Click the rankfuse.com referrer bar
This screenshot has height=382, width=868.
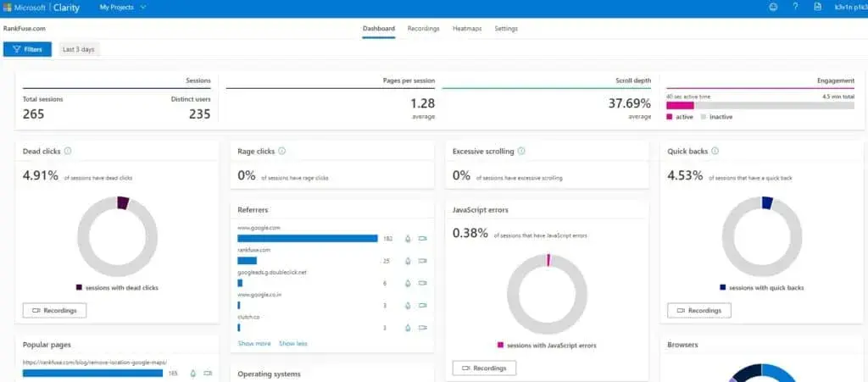pyautogui.click(x=247, y=260)
